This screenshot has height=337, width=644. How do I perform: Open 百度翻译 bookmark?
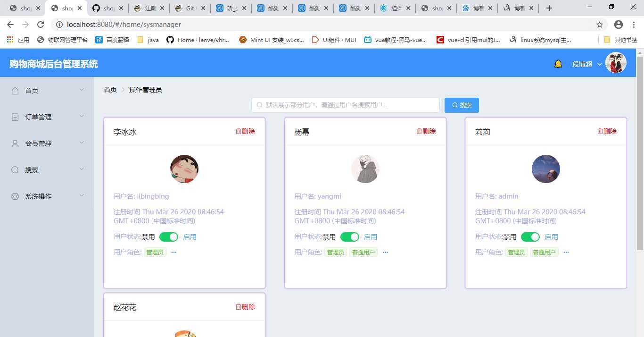[x=112, y=40]
